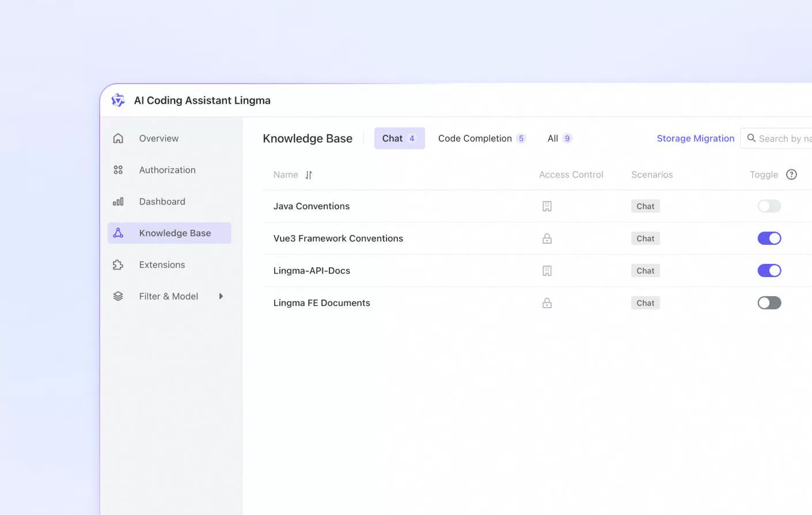Image resolution: width=812 pixels, height=515 pixels.
Task: Click the lock icon for Vue3 Framework Conventions
Action: coord(547,238)
